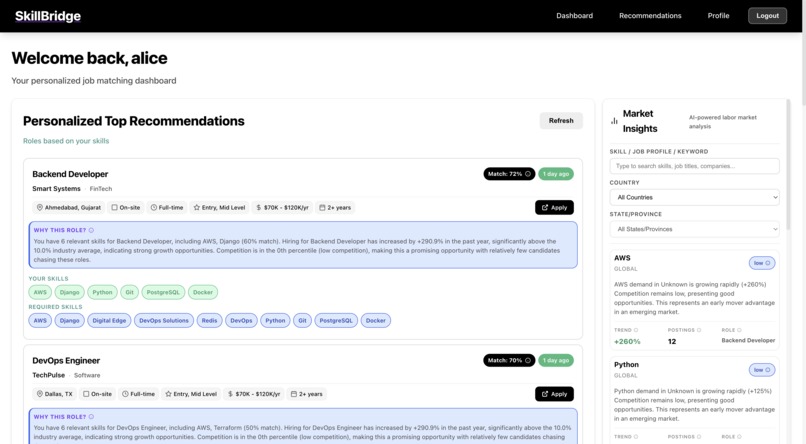The image size is (806, 444).
Task: Apply to the Backend Developer job
Action: point(554,208)
